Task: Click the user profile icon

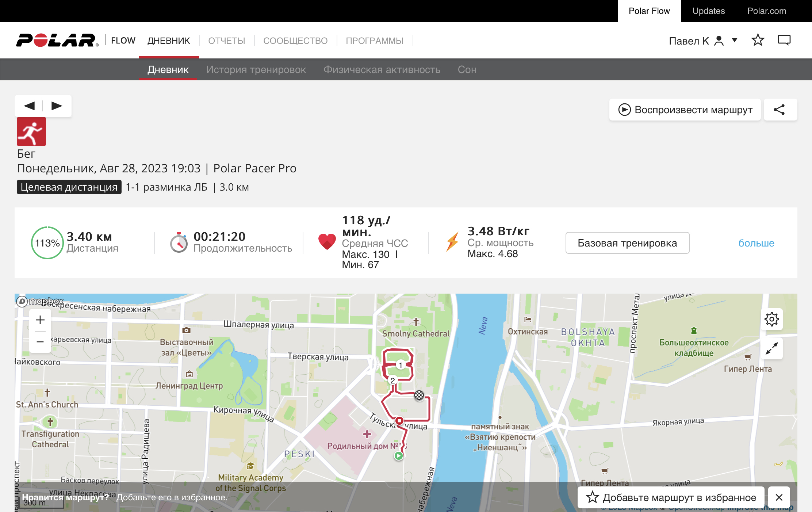Action: (719, 41)
